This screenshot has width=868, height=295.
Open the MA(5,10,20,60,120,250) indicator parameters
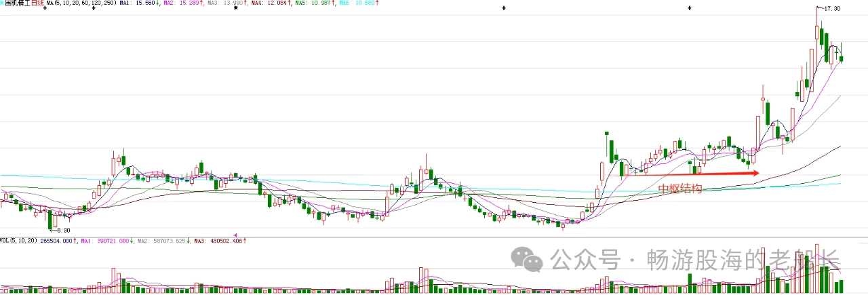coord(81,3)
